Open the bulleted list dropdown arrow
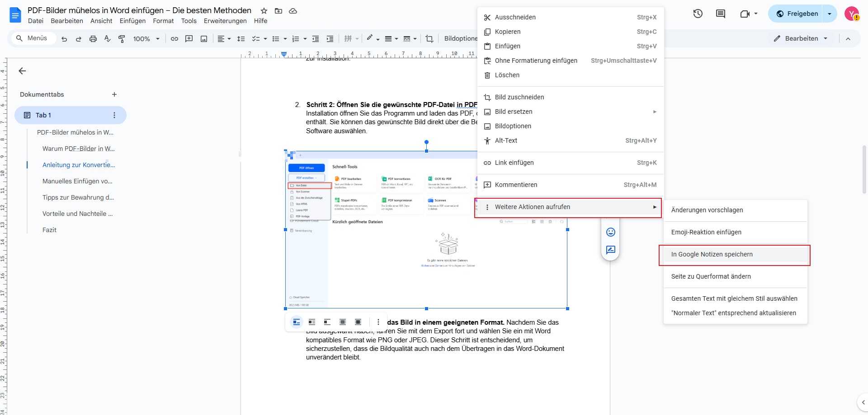Image resolution: width=868 pixels, height=415 pixels. 285,39
